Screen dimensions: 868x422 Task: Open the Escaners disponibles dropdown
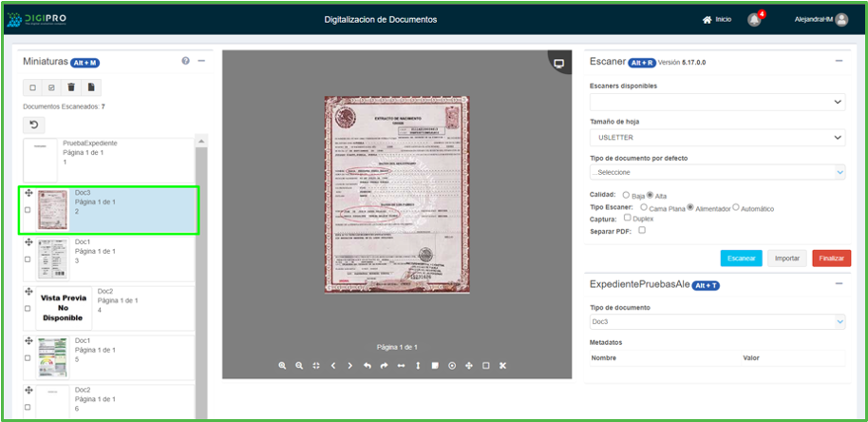coord(717,102)
